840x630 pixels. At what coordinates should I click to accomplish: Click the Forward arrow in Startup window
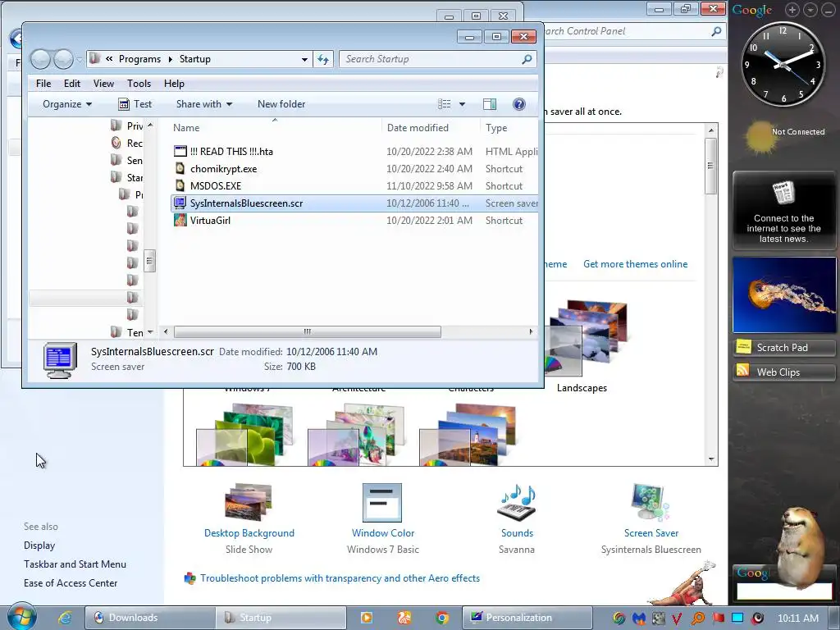[63, 59]
